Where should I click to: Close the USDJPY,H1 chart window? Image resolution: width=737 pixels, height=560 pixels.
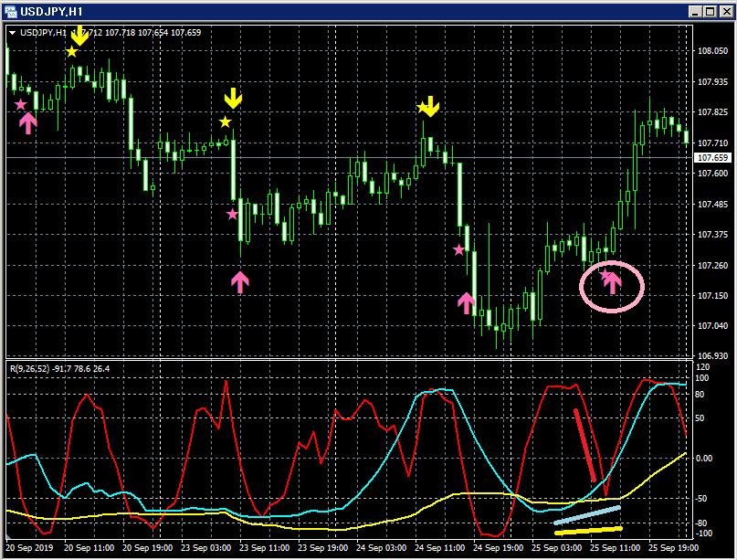(726, 12)
